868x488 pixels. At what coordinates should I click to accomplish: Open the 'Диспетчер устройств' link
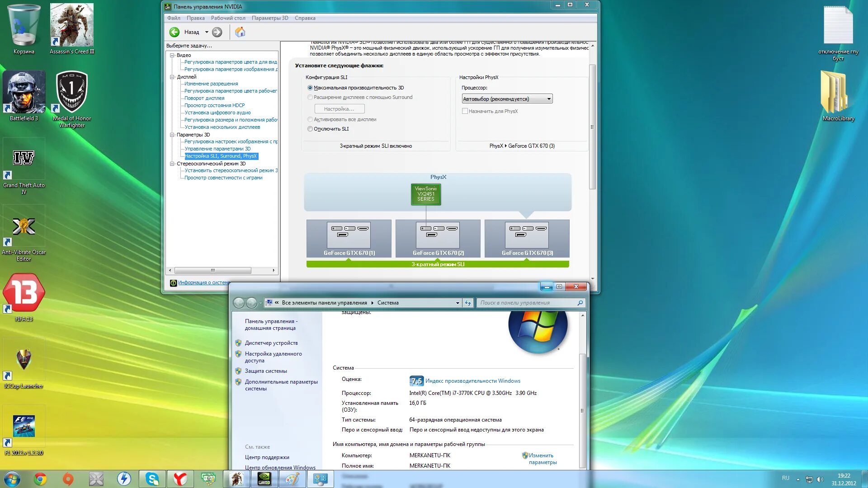(271, 343)
